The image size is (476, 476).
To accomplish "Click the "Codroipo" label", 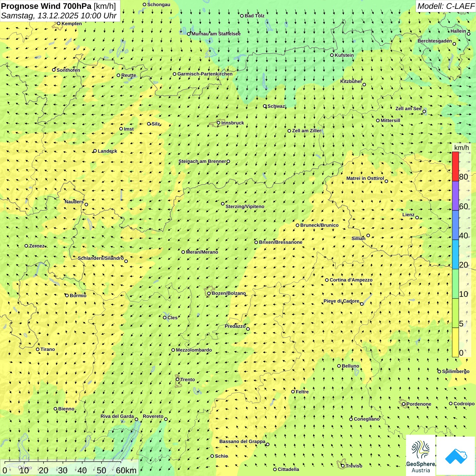I will coord(464,404).
